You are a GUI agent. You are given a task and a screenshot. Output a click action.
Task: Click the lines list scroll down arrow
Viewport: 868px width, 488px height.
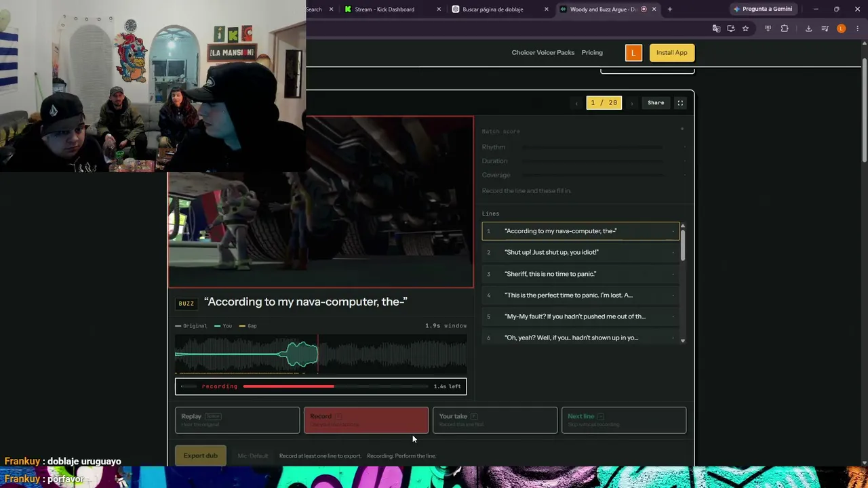click(x=683, y=340)
